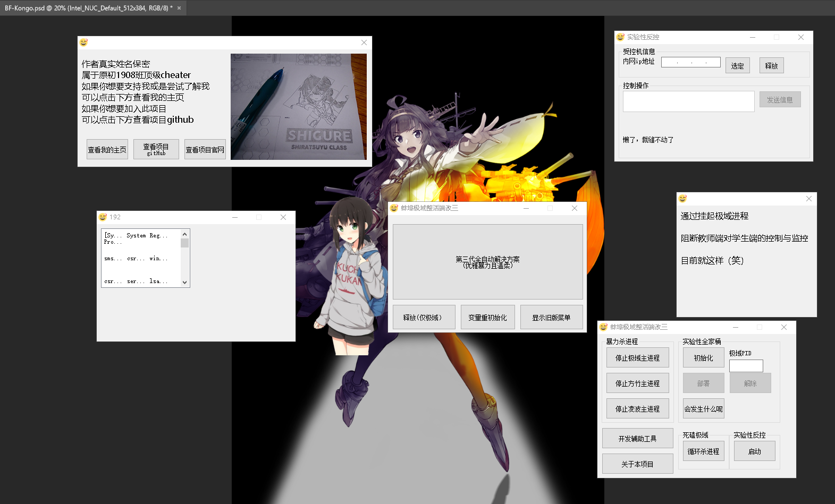Close the author info window with sketch photo
The width and height of the screenshot is (835, 504).
364,42
